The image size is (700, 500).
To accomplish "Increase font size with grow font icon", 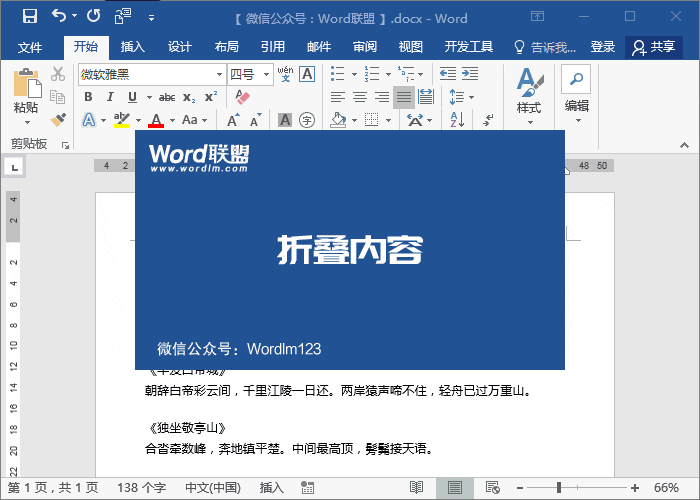I will 233,120.
